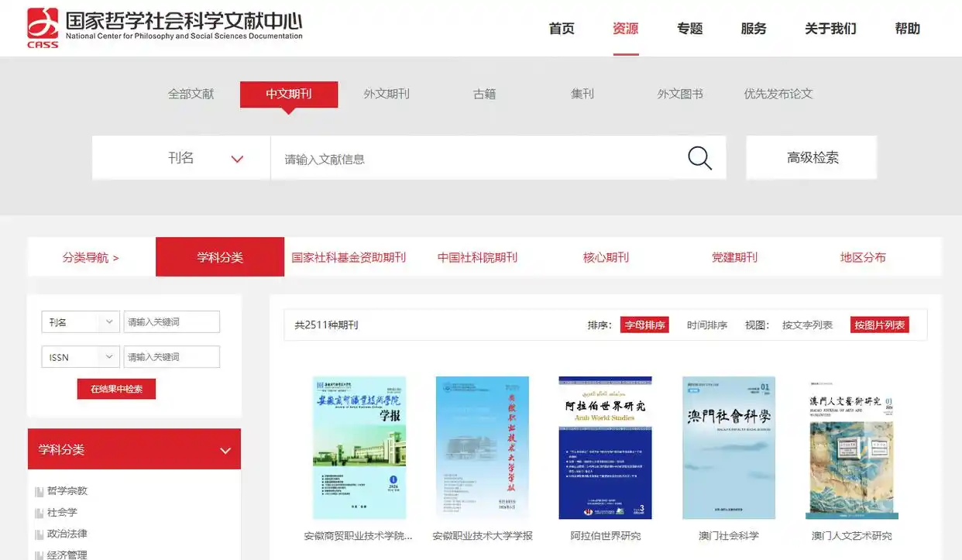
Task: Click the 澳门社会科学 title link
Action: point(729,536)
